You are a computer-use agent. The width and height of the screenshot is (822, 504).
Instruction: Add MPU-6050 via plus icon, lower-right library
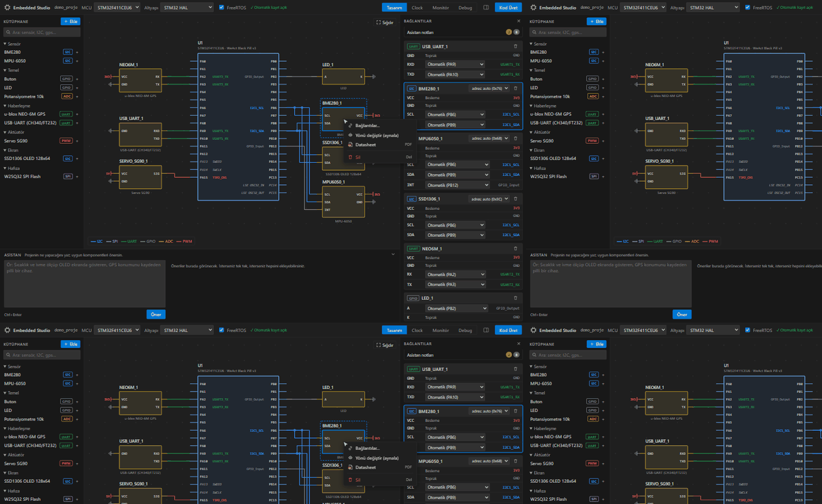[603, 384]
